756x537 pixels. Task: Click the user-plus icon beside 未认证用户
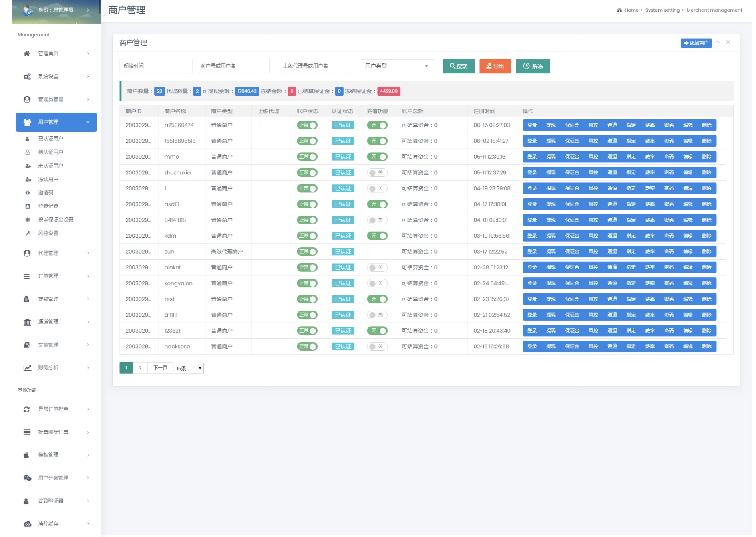coord(28,166)
